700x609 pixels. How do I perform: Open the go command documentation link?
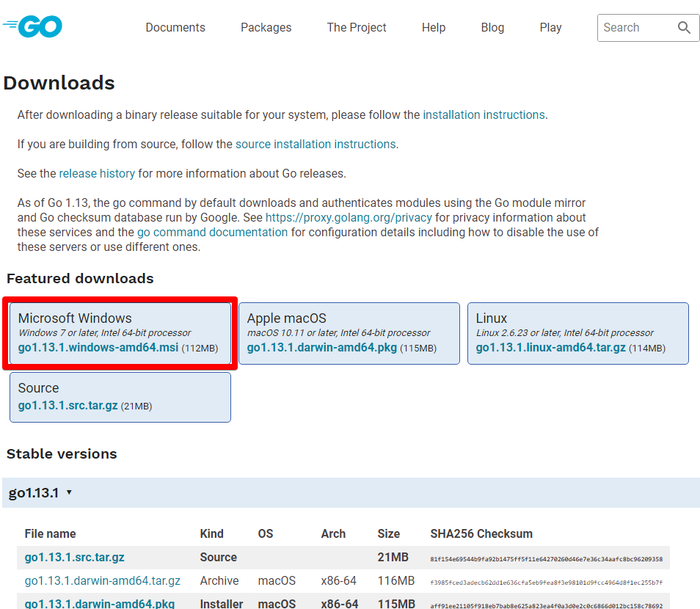(x=213, y=232)
